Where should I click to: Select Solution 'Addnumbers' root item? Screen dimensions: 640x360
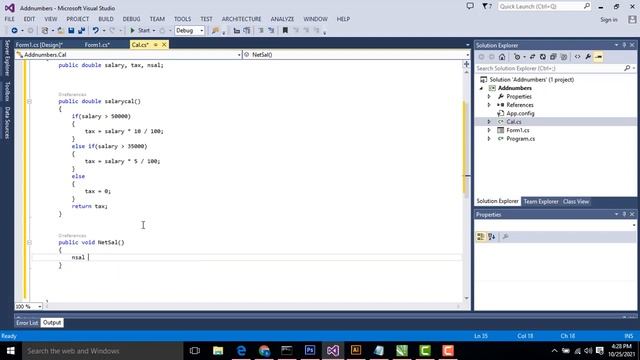click(x=527, y=80)
